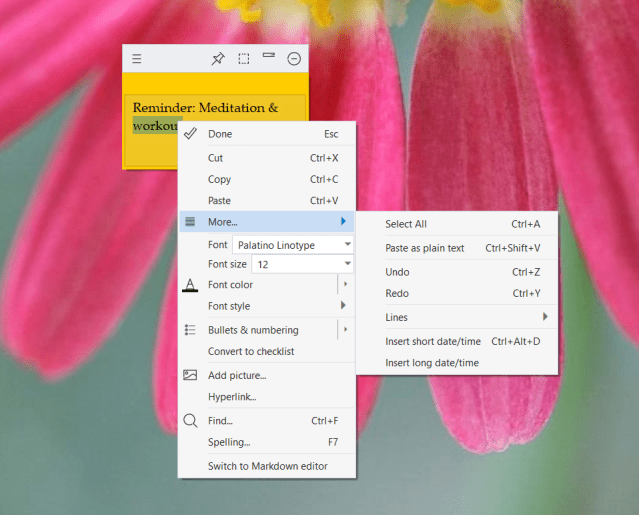This screenshot has height=515, width=639.
Task: Select Hyperlink... menu entry
Action: coord(267,397)
